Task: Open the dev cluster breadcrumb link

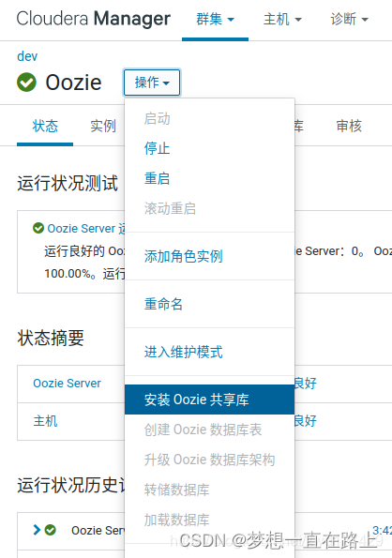Action: (x=27, y=56)
